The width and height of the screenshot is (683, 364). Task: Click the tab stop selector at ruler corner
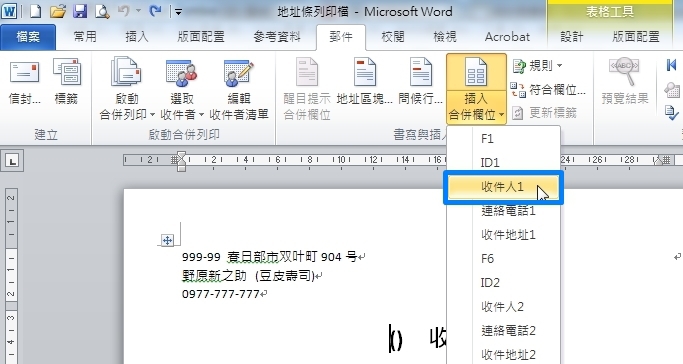[12, 162]
